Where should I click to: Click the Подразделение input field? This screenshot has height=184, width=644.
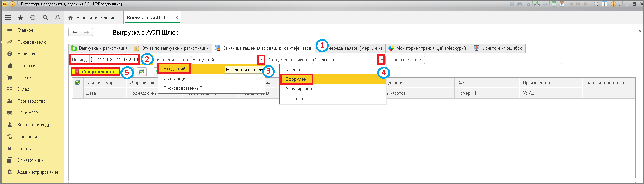pos(489,60)
